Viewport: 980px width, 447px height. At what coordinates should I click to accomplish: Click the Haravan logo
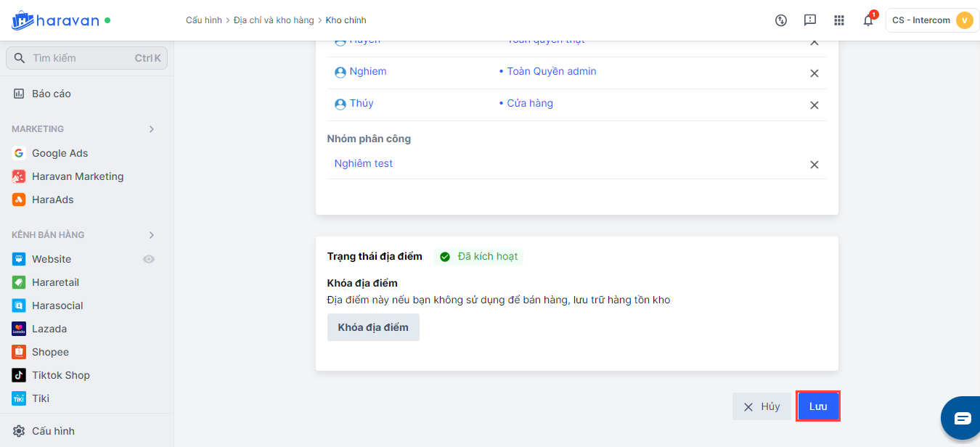point(55,20)
